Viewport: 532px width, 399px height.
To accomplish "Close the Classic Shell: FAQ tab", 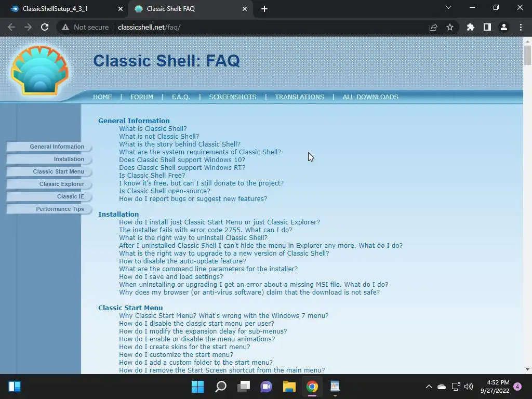I will pyautogui.click(x=245, y=9).
